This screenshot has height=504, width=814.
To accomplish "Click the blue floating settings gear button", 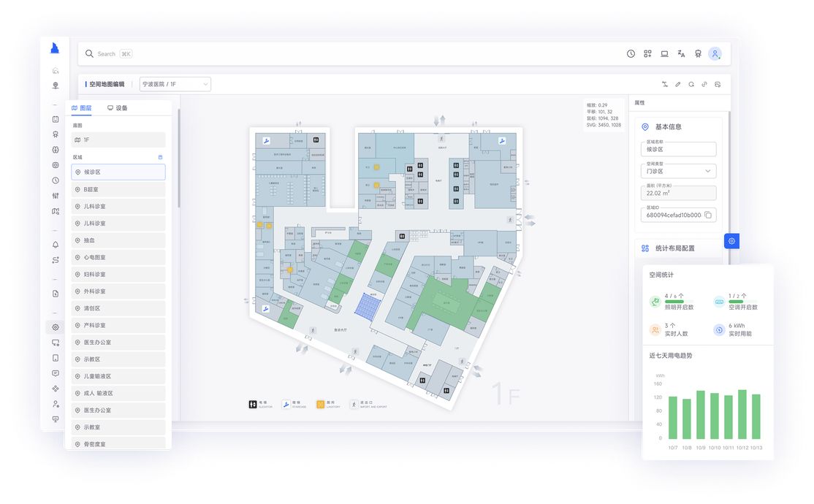I will [731, 241].
